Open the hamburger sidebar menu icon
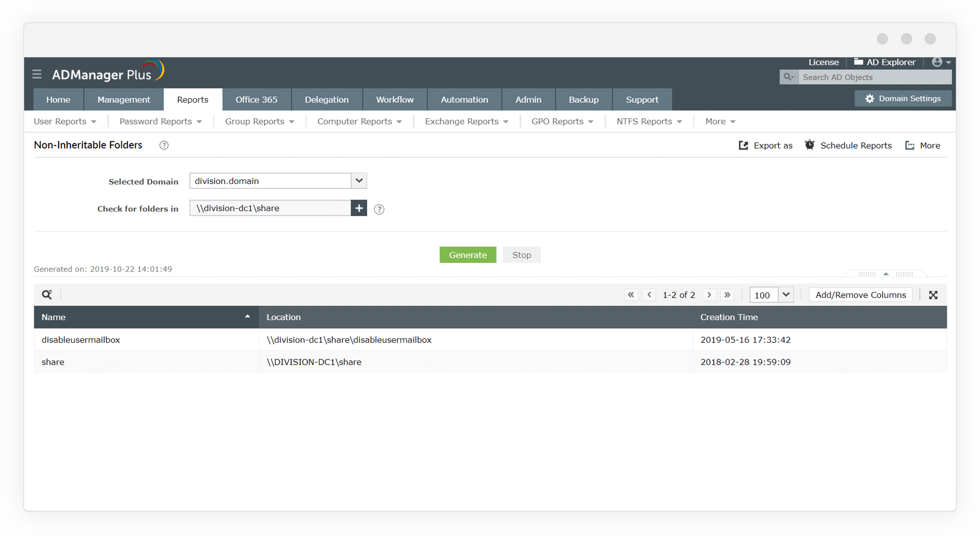Viewport: 980px width, 536px height. tap(37, 74)
